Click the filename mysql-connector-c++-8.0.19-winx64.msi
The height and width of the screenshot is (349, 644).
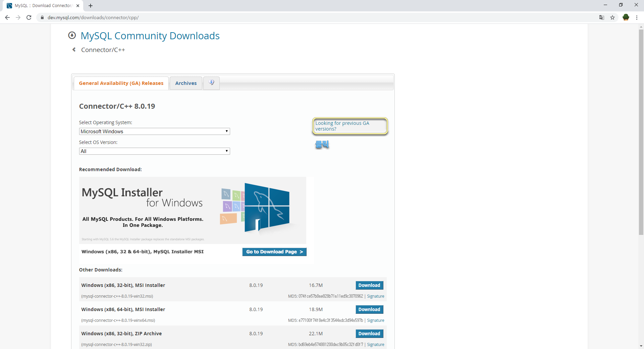[x=118, y=320]
